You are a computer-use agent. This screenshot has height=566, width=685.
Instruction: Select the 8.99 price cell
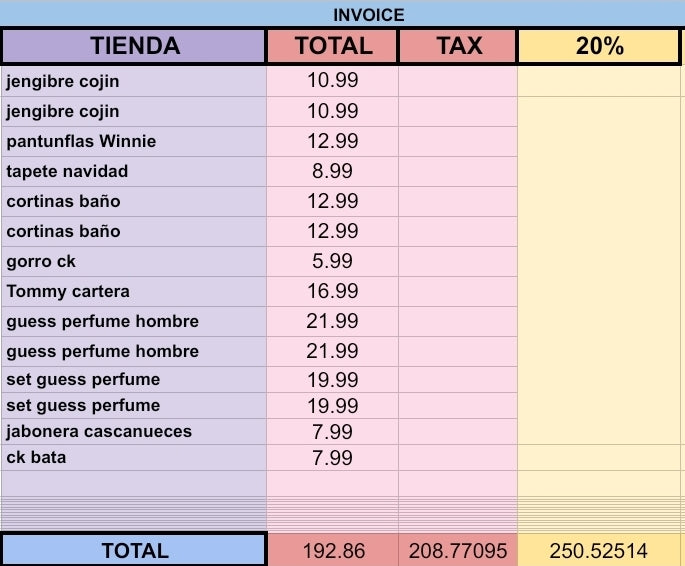pyautogui.click(x=332, y=171)
